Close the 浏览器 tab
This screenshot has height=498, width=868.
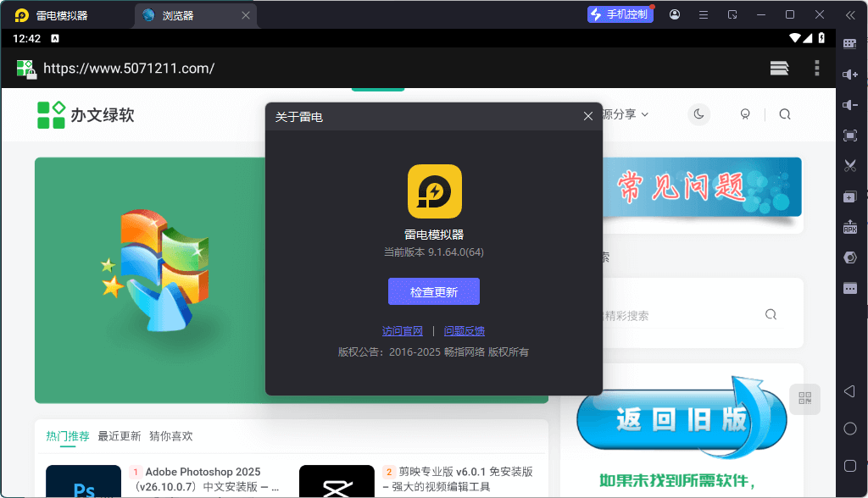246,15
